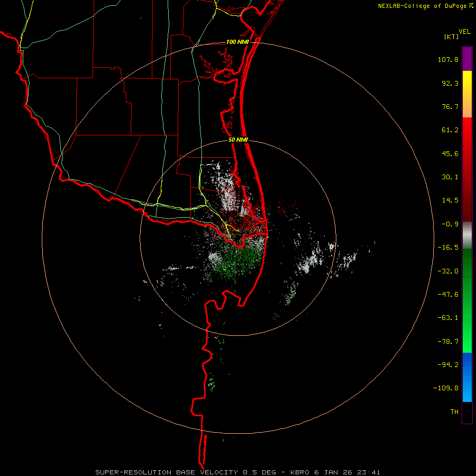The image size is (476, 476).
Task: Click the Super-Resolution Base Velocity caption
Action: [x=237, y=472]
